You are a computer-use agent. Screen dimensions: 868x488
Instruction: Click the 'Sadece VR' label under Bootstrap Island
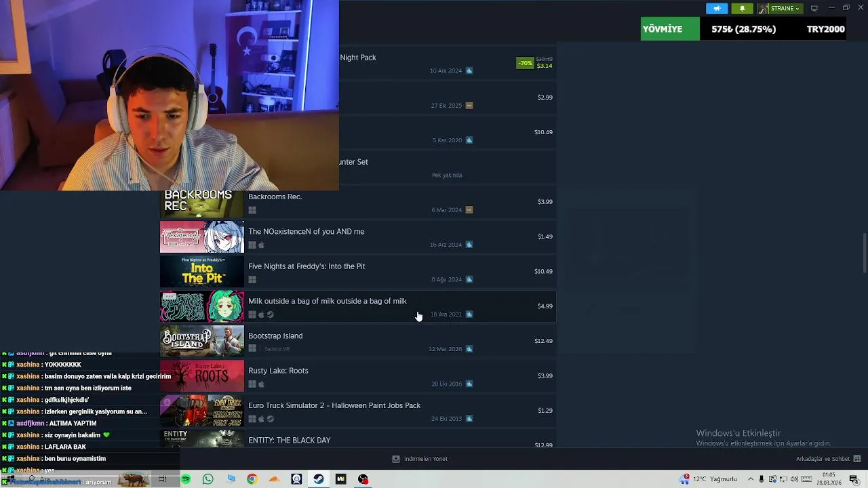[x=277, y=349]
